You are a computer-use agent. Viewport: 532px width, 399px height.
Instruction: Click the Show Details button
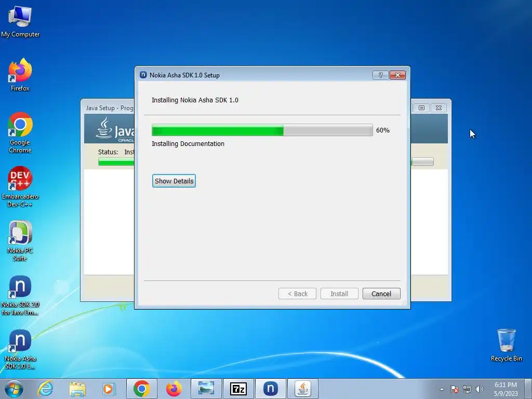pyautogui.click(x=174, y=181)
